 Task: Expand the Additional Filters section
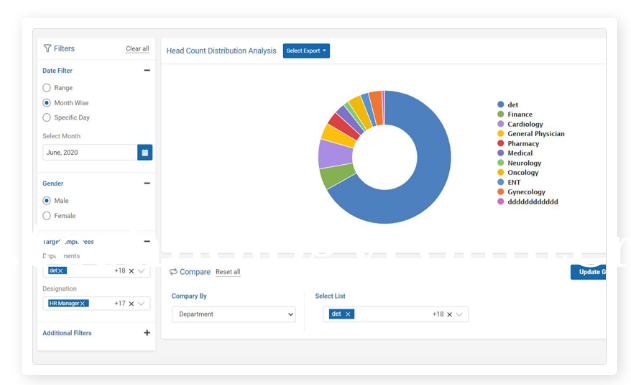pyautogui.click(x=147, y=333)
